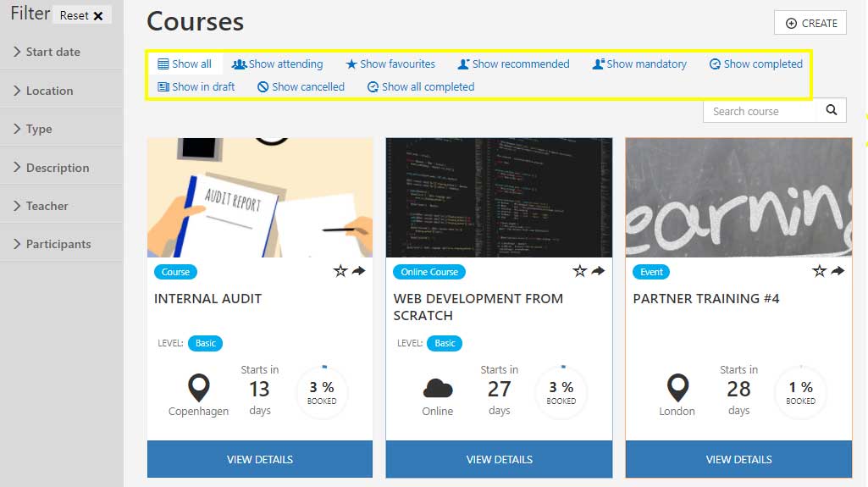
Task: Toggle favourite star on Partner Training #4
Action: point(819,271)
